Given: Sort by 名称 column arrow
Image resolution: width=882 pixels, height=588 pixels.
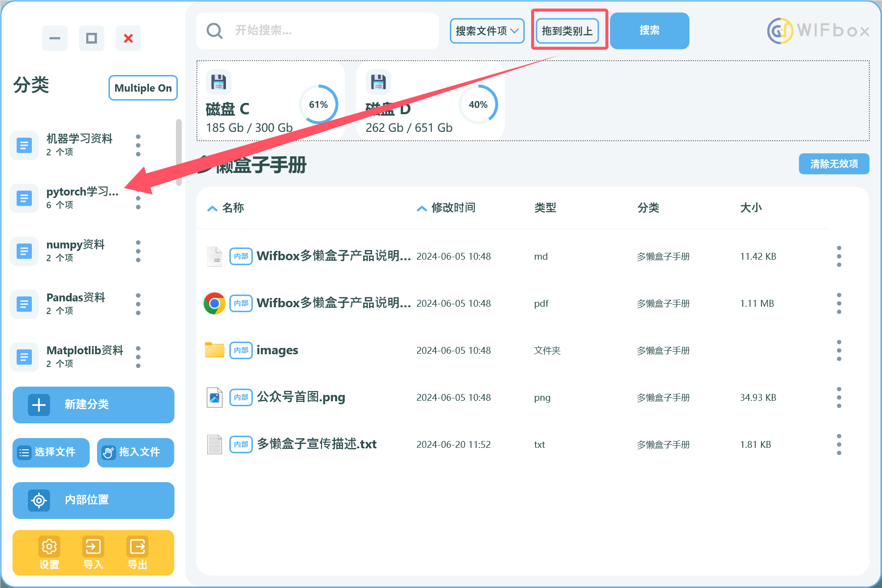Looking at the screenshot, I should point(212,209).
